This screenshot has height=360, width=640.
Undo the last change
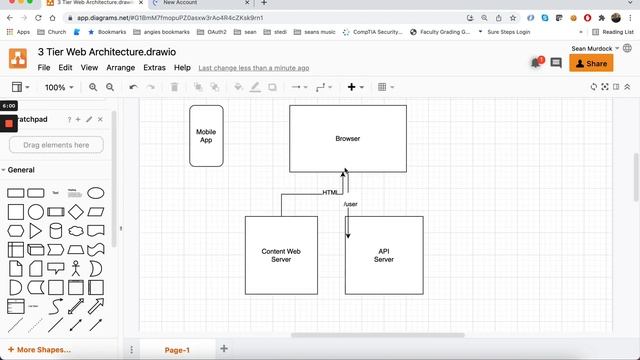133,87
